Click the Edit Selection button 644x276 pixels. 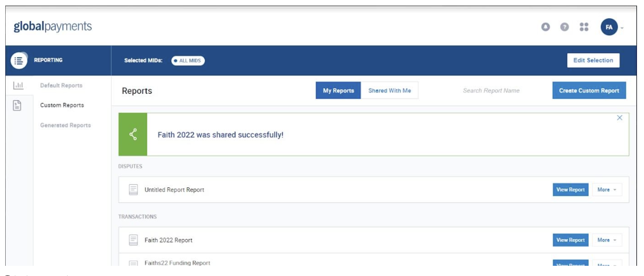point(593,60)
